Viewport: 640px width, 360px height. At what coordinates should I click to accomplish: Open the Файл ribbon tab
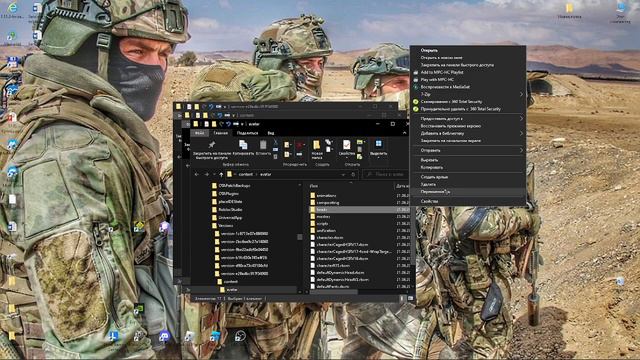click(200, 133)
